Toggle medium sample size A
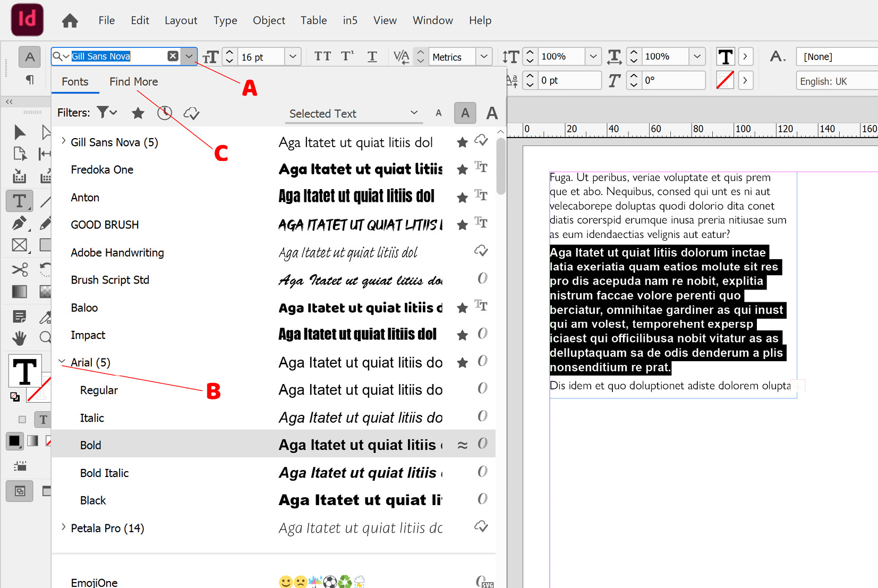The image size is (878, 588). click(465, 113)
